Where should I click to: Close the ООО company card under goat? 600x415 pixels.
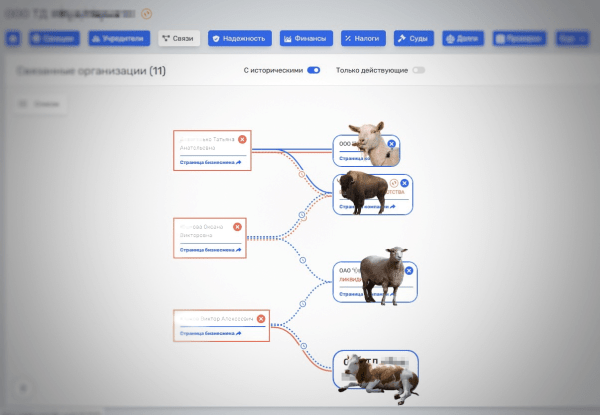[x=391, y=144]
